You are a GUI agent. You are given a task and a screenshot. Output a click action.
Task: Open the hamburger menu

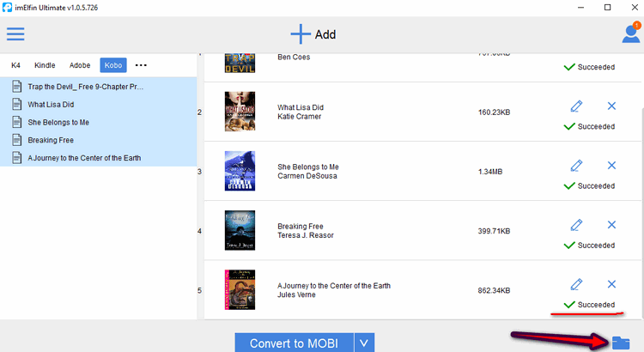coord(15,33)
